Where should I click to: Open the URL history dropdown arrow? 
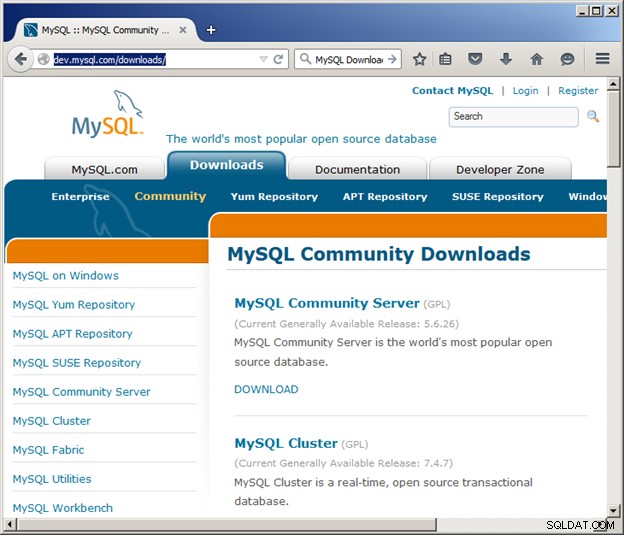pyautogui.click(x=263, y=59)
